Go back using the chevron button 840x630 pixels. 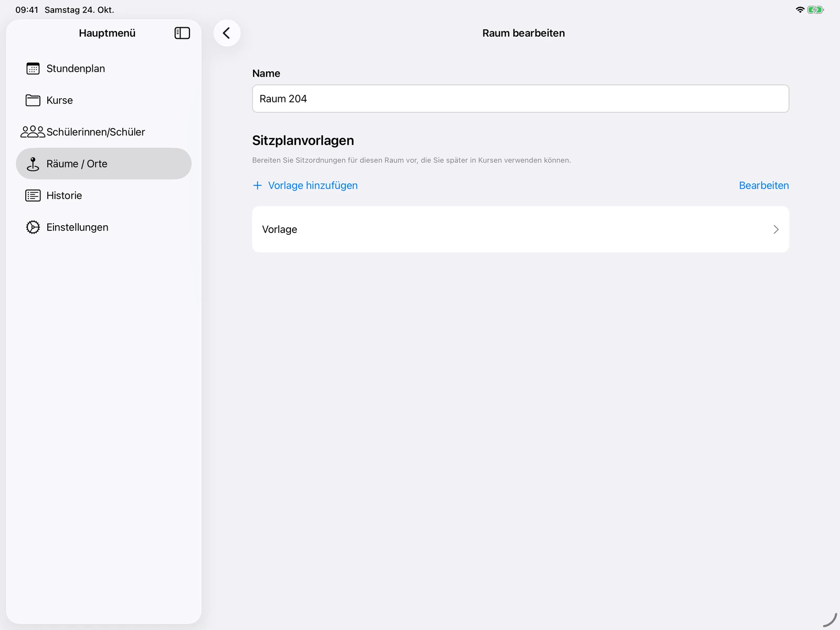point(227,33)
